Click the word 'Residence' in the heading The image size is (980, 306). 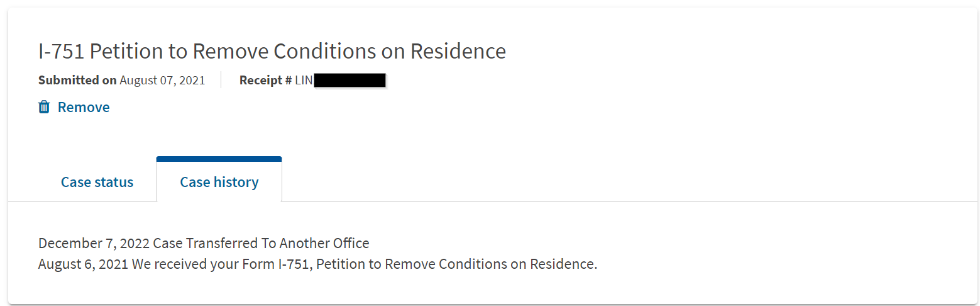458,51
